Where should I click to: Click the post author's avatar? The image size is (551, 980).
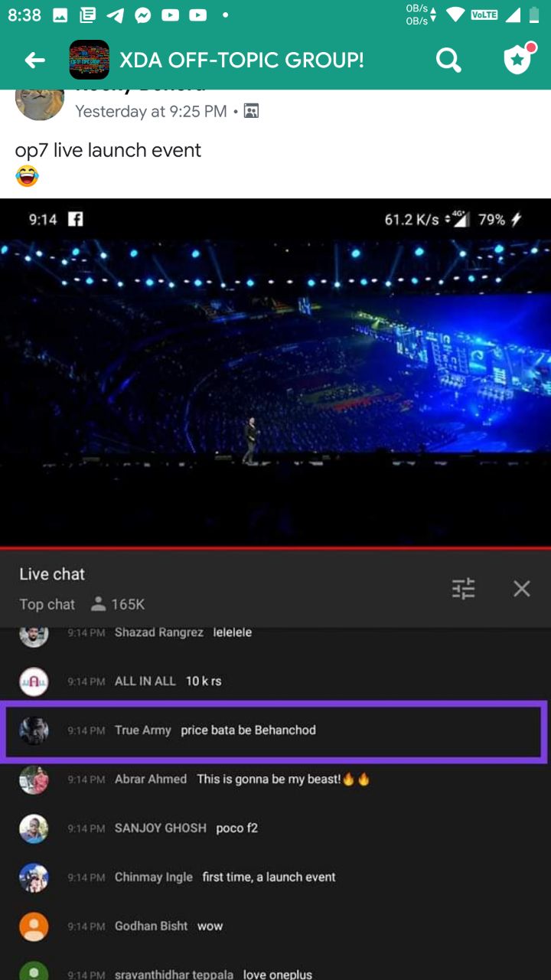pyautogui.click(x=40, y=103)
